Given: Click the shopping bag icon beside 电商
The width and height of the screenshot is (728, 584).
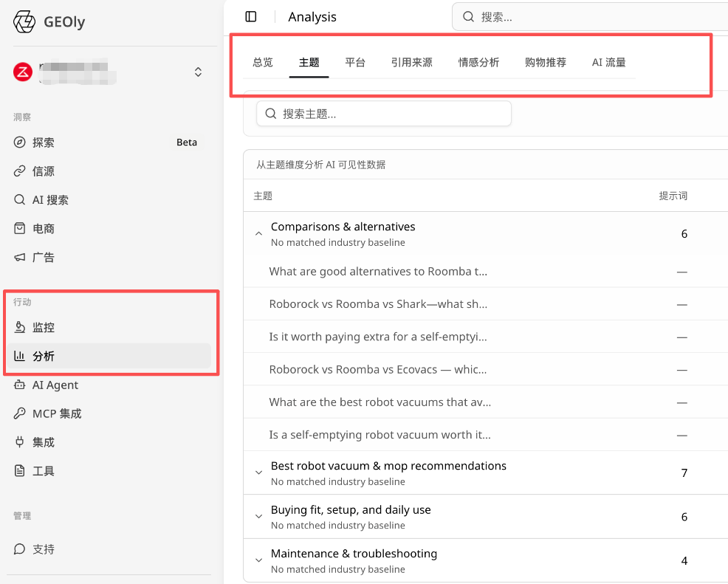Looking at the screenshot, I should (19, 228).
